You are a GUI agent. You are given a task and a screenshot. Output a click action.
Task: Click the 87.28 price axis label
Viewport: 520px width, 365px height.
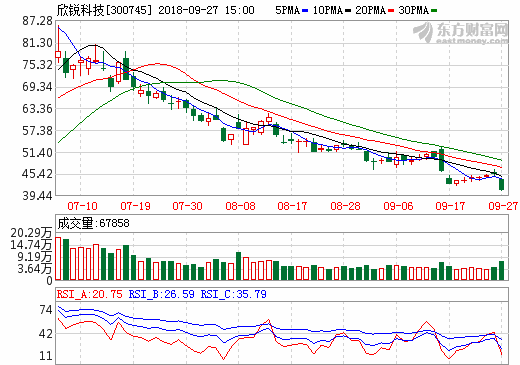(x=37, y=21)
